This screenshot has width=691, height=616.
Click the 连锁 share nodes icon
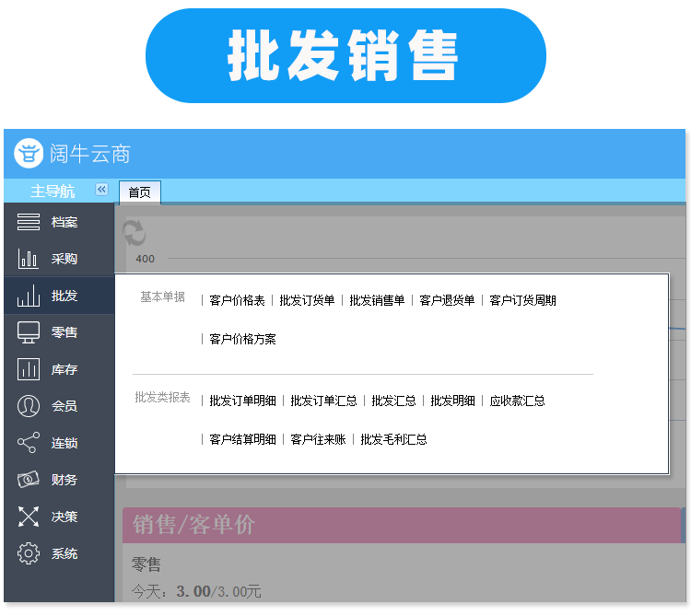point(29,443)
